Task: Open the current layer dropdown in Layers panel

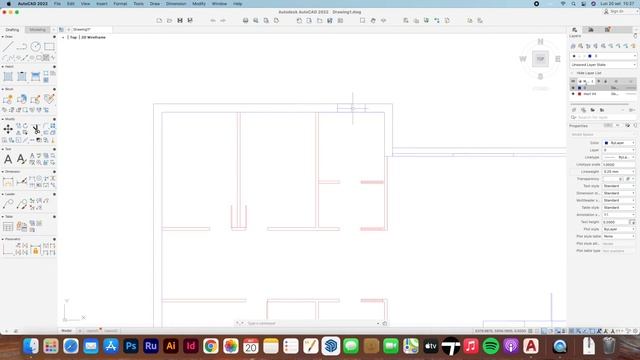Action: pos(603,56)
